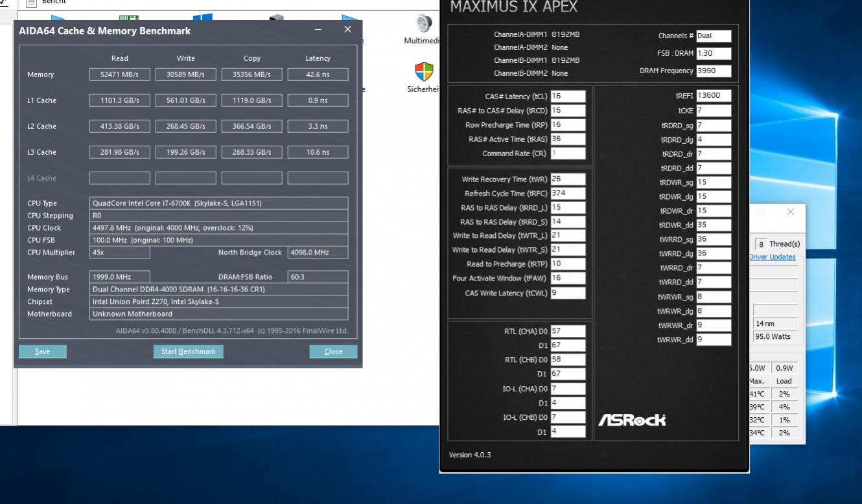Click L2 Cache Copy value 366.54 GB/s
Viewport: 862px width, 504px height.
[252, 126]
